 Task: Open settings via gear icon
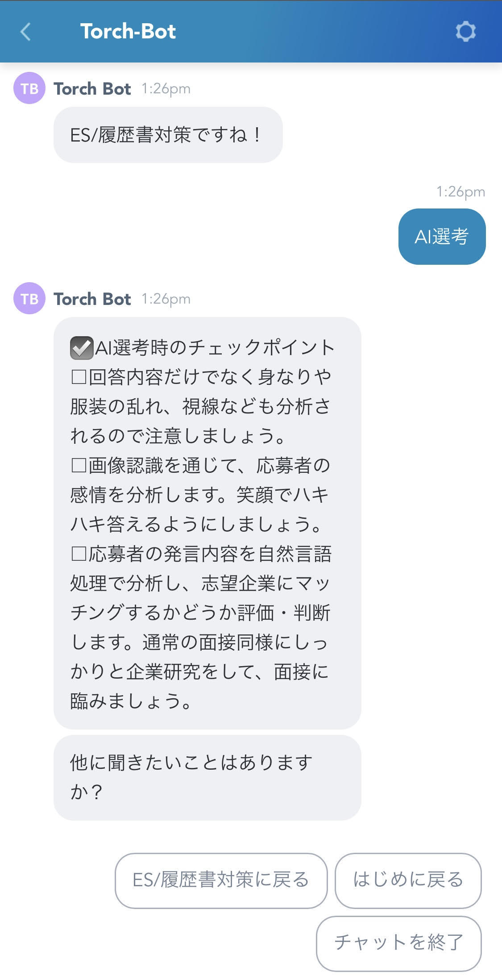click(465, 32)
